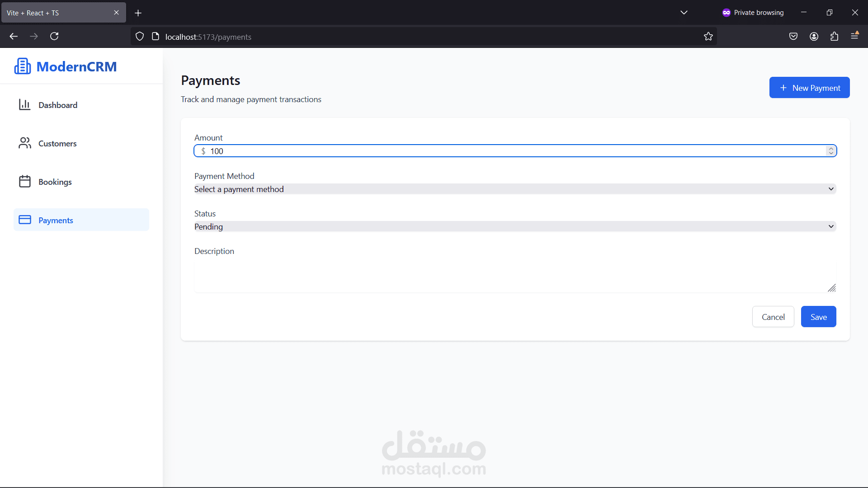
Task: Open the tracking protection shield icon
Action: click(140, 37)
